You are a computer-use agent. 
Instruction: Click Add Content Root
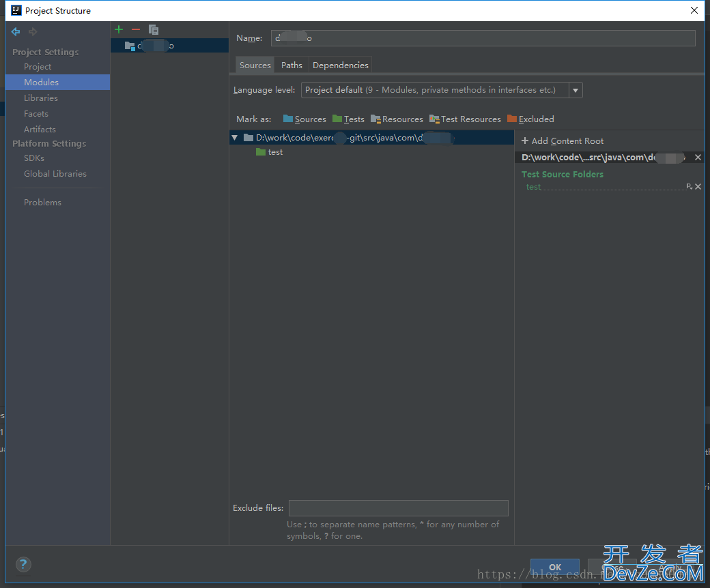tap(563, 141)
